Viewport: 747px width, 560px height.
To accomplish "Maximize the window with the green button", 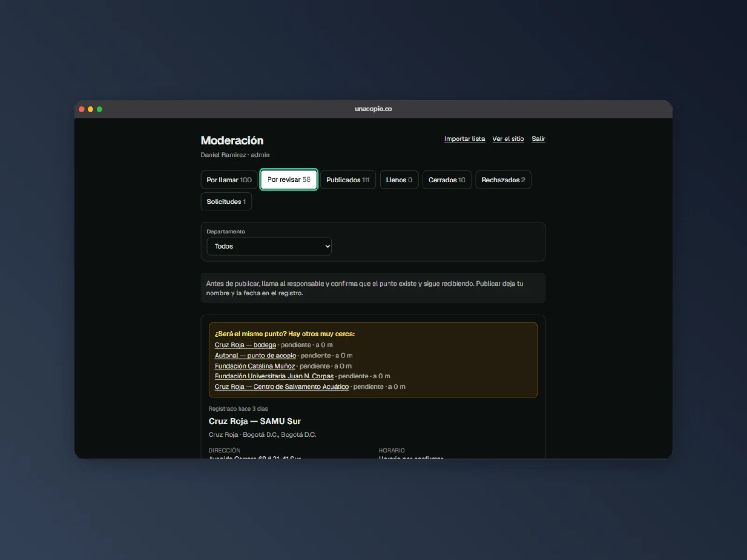I will point(99,109).
